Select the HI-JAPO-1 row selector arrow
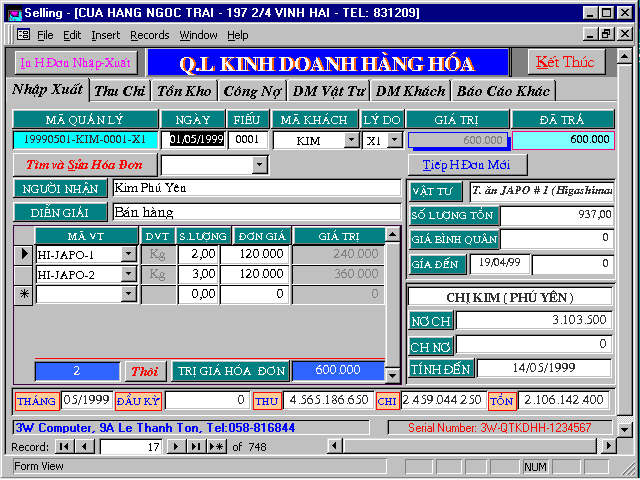 (x=24, y=254)
